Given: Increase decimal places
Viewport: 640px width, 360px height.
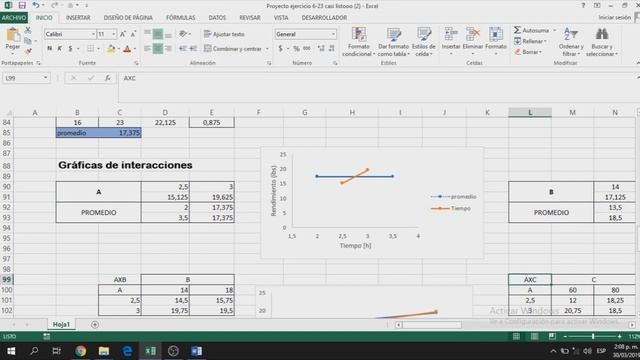Looking at the screenshot, I should coord(321,49).
